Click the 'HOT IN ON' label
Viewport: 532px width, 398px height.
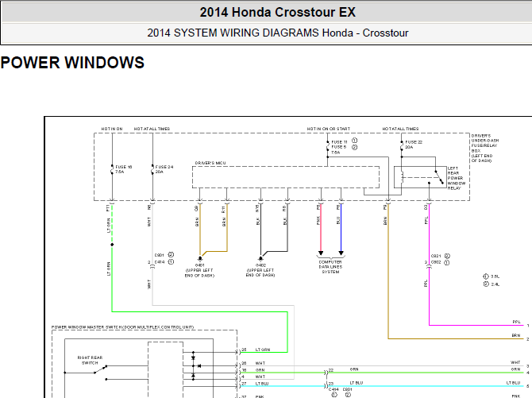coord(112,129)
